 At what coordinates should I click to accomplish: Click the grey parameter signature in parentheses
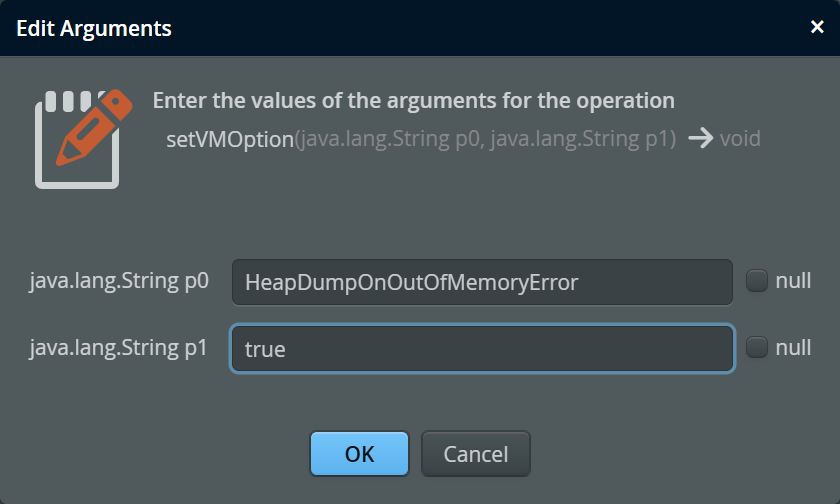(x=485, y=139)
